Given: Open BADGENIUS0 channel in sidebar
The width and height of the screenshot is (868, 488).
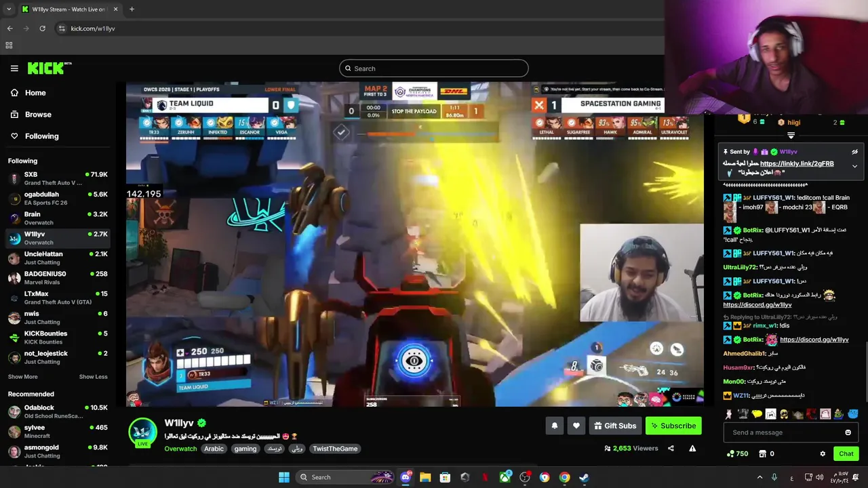Looking at the screenshot, I should point(58,278).
